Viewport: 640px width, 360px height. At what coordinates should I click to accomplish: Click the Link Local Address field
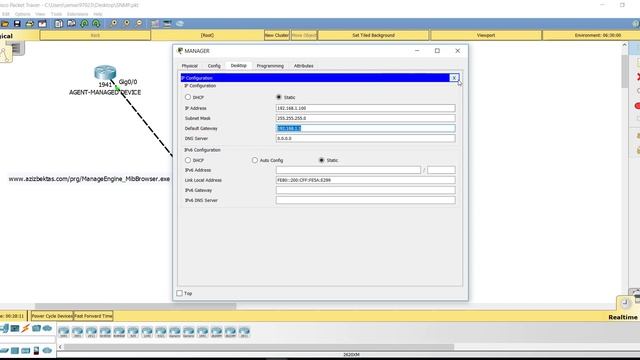365,180
